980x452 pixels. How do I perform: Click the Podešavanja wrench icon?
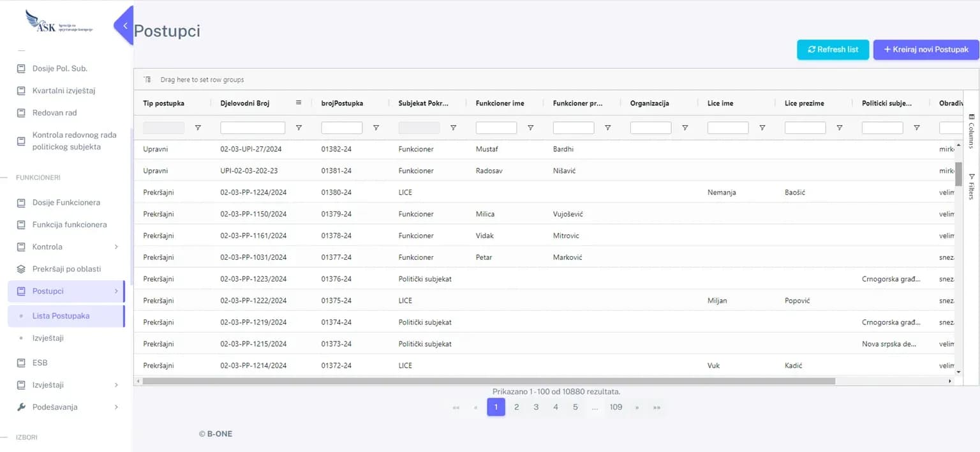pyautogui.click(x=21, y=407)
